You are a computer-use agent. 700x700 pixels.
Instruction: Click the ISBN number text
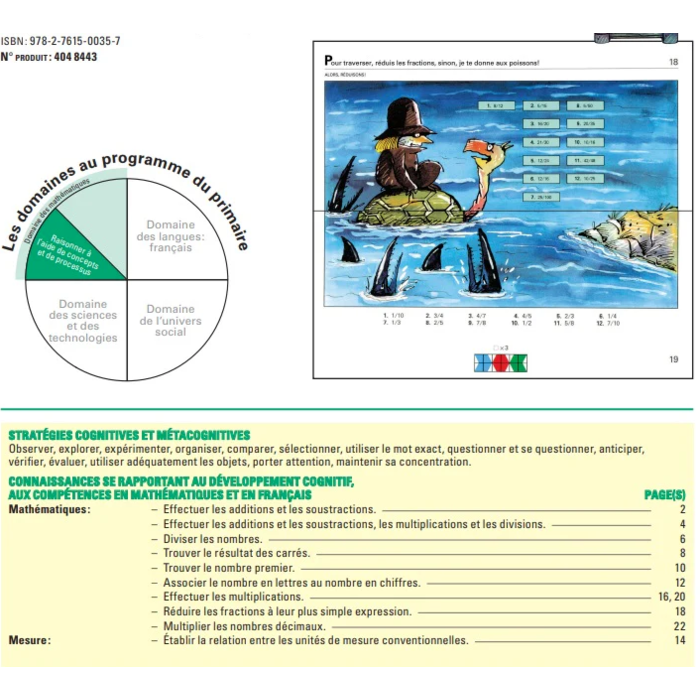click(60, 41)
